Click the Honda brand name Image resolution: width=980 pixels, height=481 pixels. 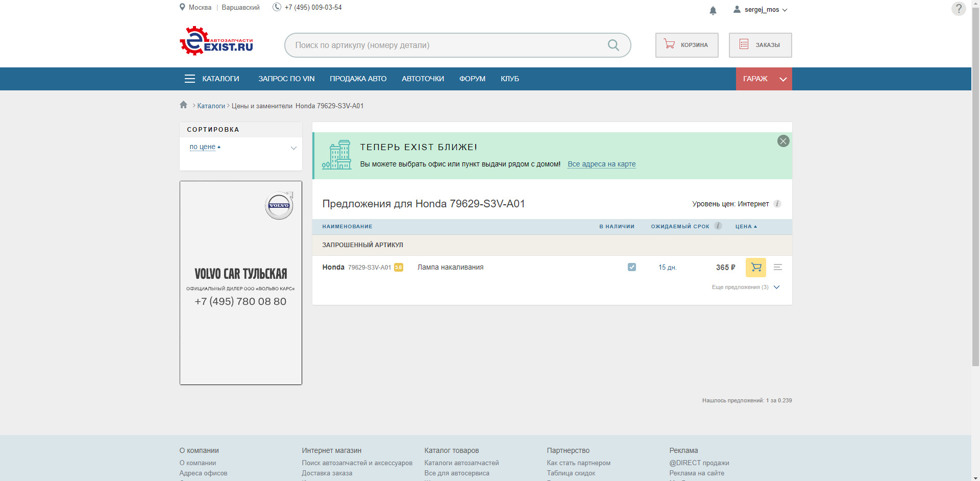333,267
